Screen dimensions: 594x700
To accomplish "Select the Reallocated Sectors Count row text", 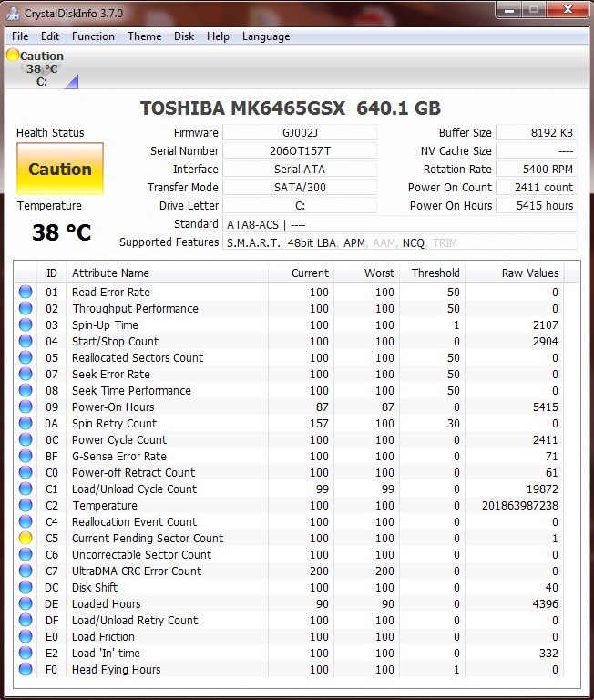I will [138, 357].
